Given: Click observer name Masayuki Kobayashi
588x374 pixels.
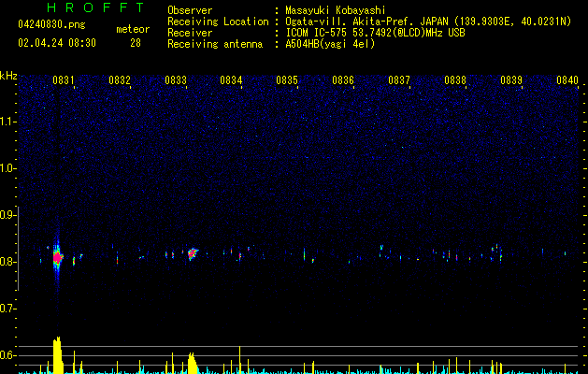Looking at the screenshot, I should click(x=336, y=10).
